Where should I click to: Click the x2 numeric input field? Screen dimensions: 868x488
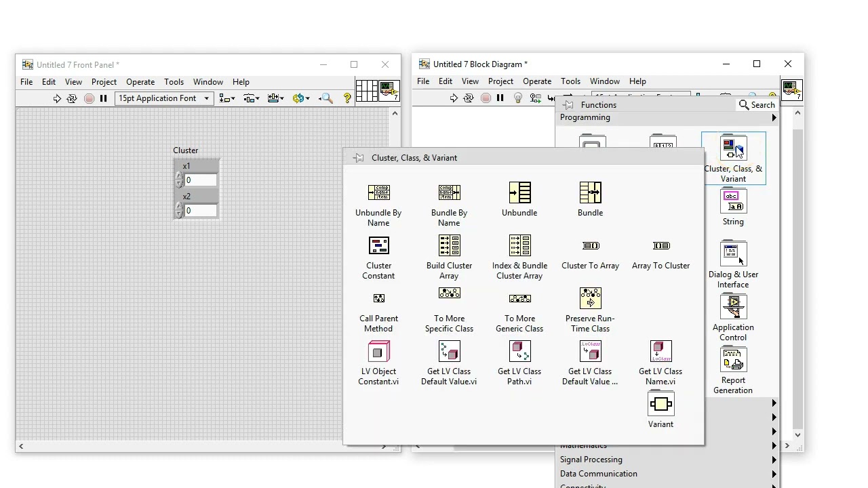point(201,211)
